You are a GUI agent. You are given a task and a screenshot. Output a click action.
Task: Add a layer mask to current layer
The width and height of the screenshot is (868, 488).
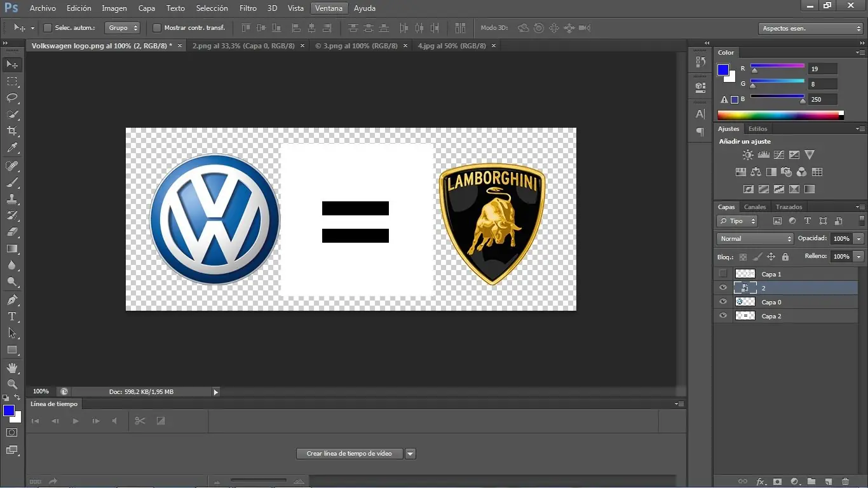click(776, 482)
